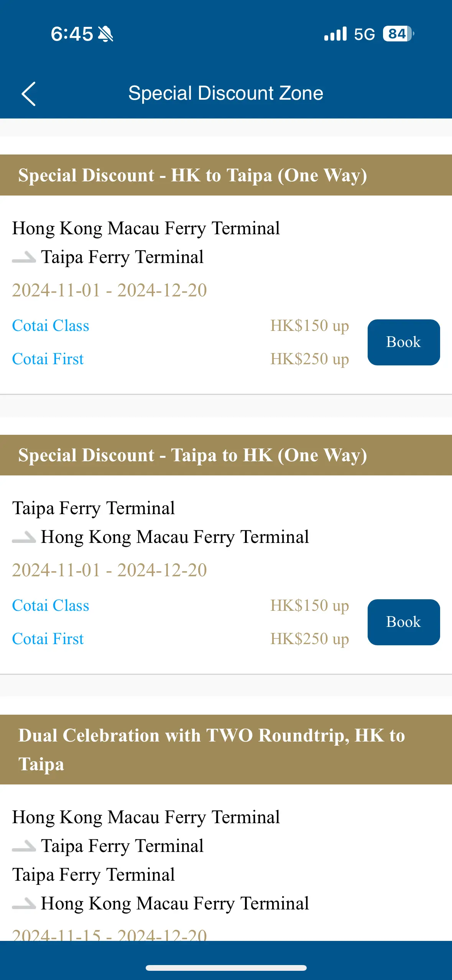This screenshot has height=980, width=452.
Task: Tap route arrow icon in Dual Celebration outbound leg
Action: 24,845
